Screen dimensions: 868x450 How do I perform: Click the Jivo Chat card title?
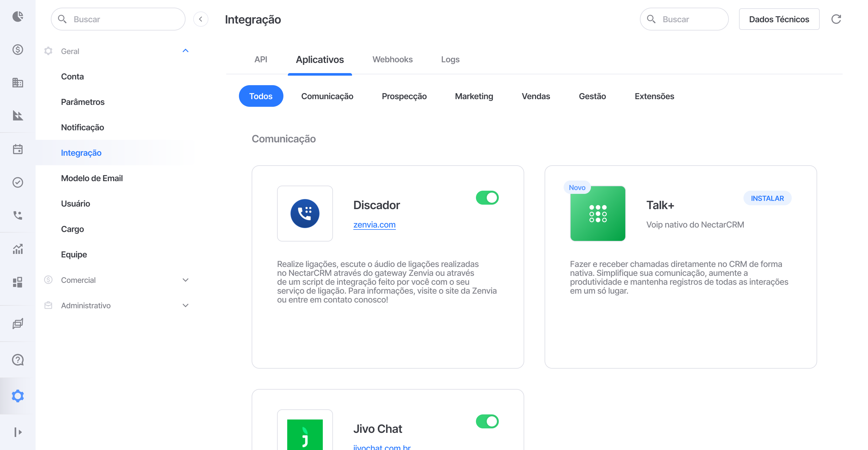coord(377,429)
